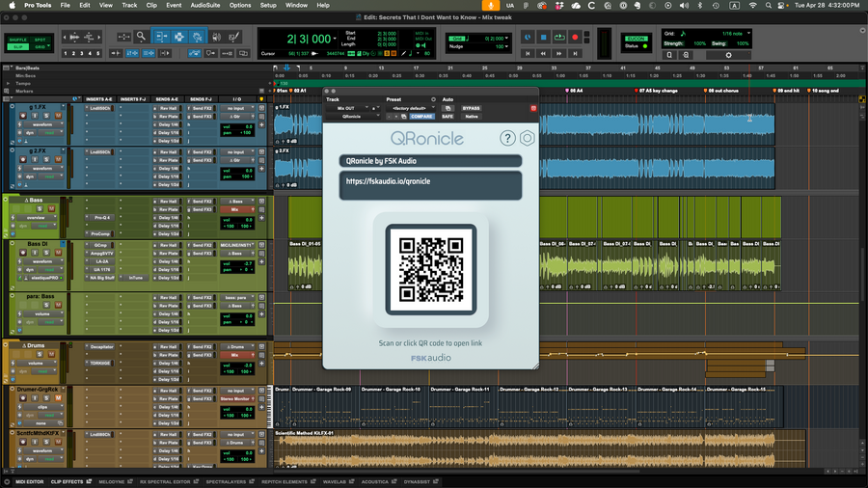Click the red target icon in plugin header
The height and width of the screenshot is (488, 868).
pyautogui.click(x=533, y=108)
